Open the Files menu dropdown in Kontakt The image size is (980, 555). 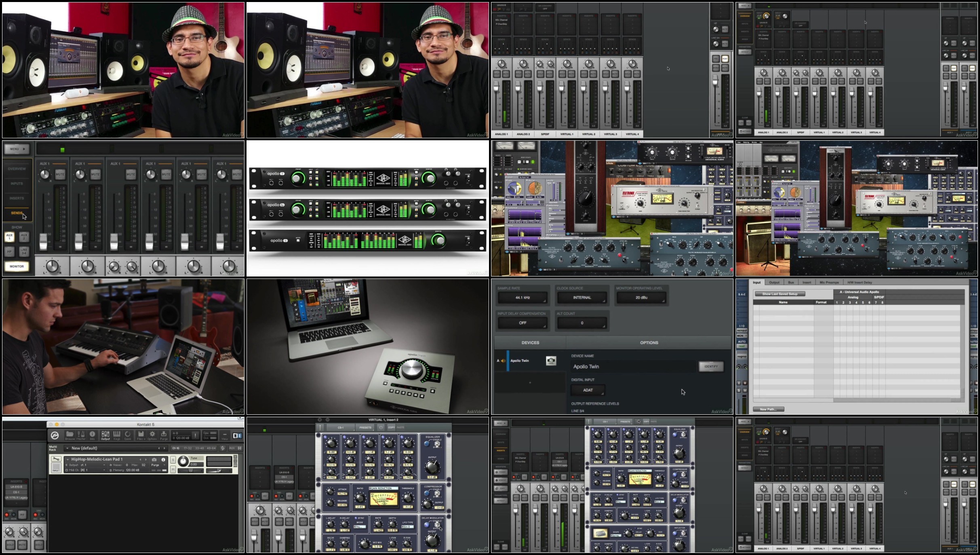(x=141, y=435)
